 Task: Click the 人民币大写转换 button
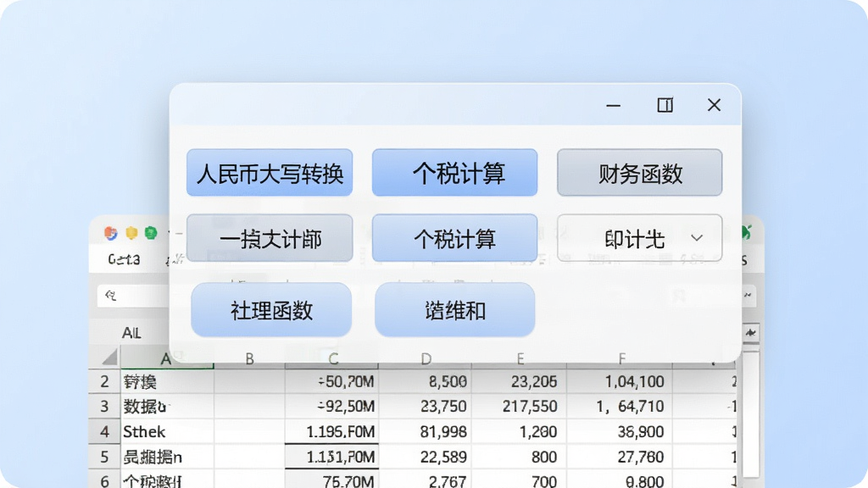pyautogui.click(x=270, y=173)
